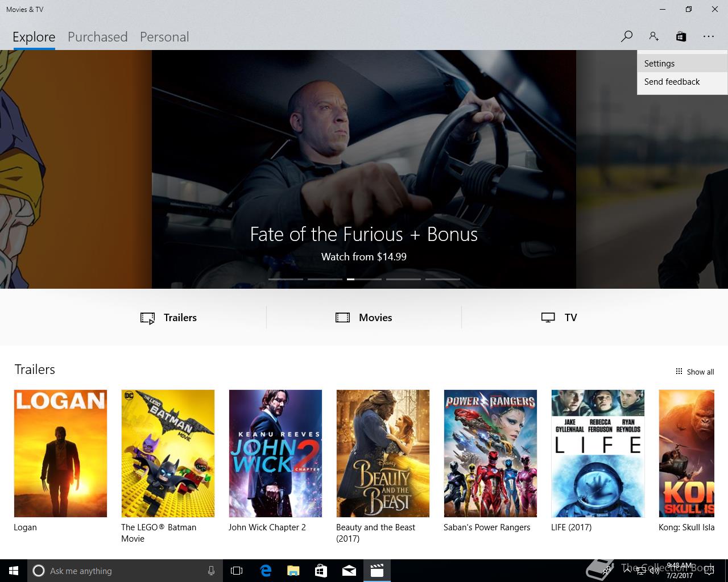728x582 pixels.
Task: Click the three-dot more options icon
Action: [708, 36]
